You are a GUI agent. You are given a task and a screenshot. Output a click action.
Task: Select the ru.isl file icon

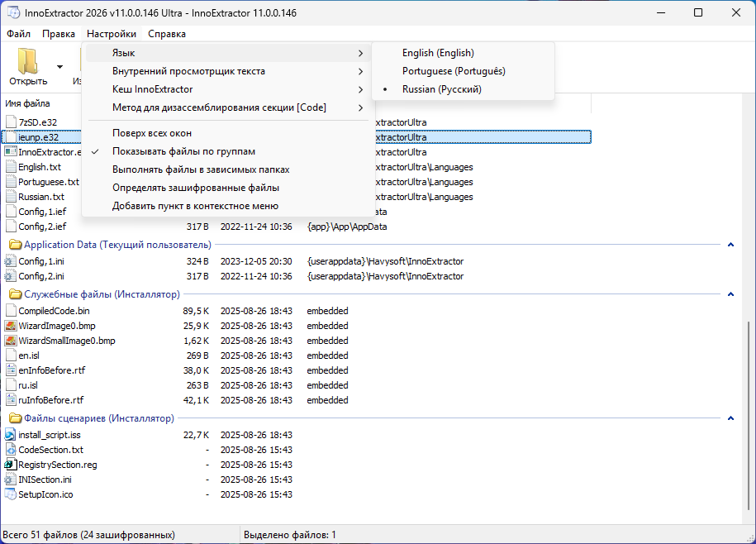[11, 385]
